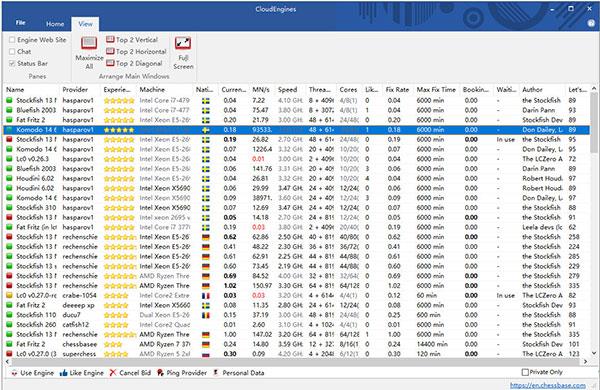This screenshot has width=600, height=390.
Task: Select the View ribbon tab
Action: click(85, 24)
